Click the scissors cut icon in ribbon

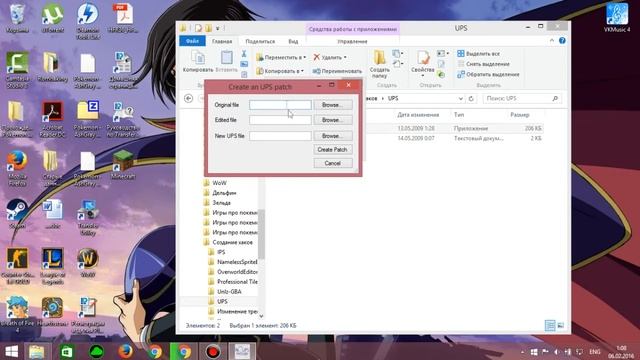pos(244,54)
